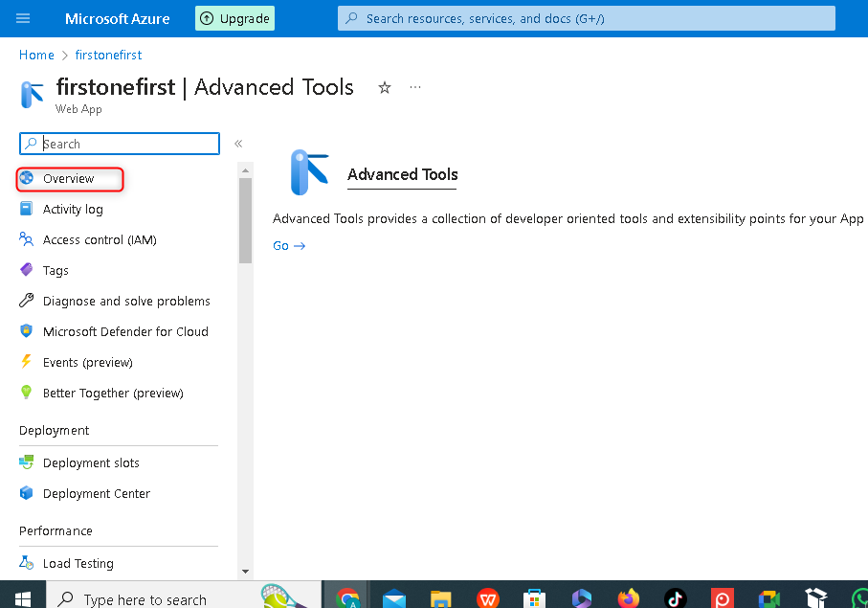
Task: Go to Home breadcrumb
Action: (x=36, y=55)
